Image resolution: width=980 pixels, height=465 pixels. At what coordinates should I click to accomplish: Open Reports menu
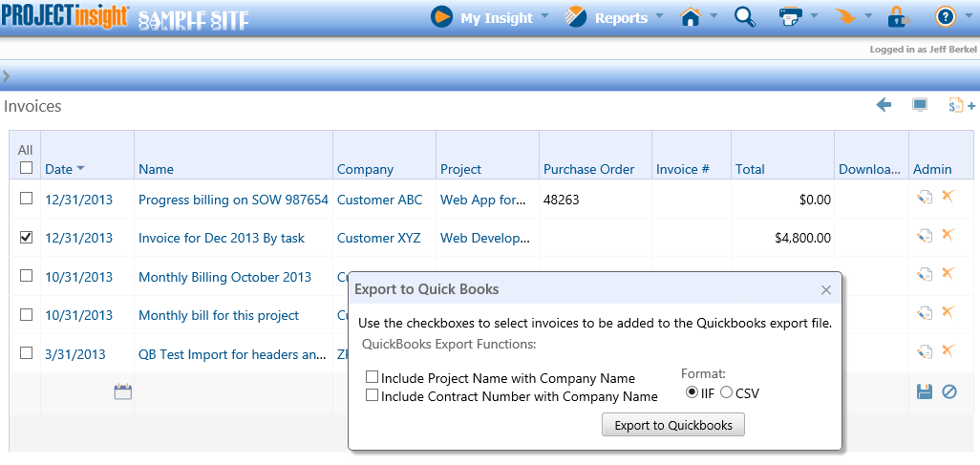[x=621, y=17]
